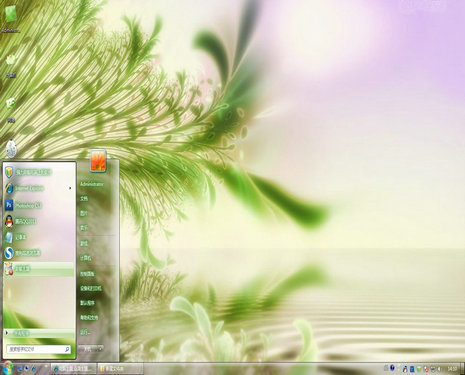Click the user account picture
The image size is (465, 375).
pyautogui.click(x=98, y=161)
